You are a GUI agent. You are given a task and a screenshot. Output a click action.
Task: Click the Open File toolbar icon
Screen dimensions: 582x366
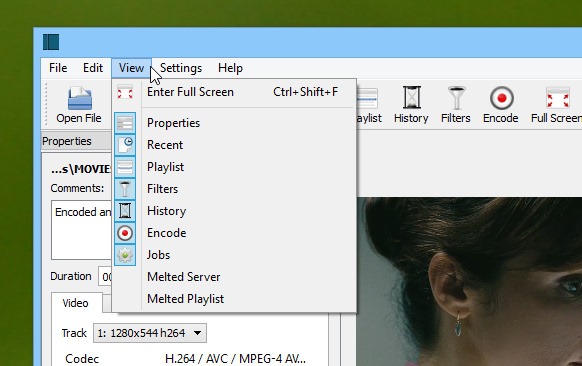(x=79, y=98)
